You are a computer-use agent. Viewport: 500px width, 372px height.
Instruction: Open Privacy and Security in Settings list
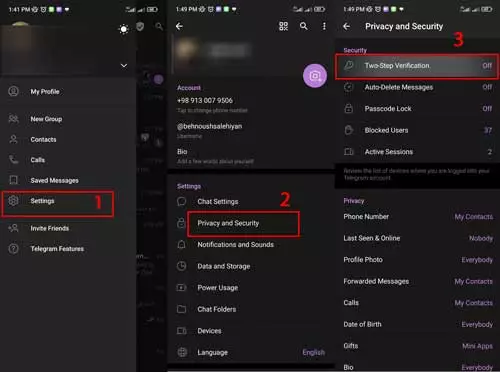(251, 223)
